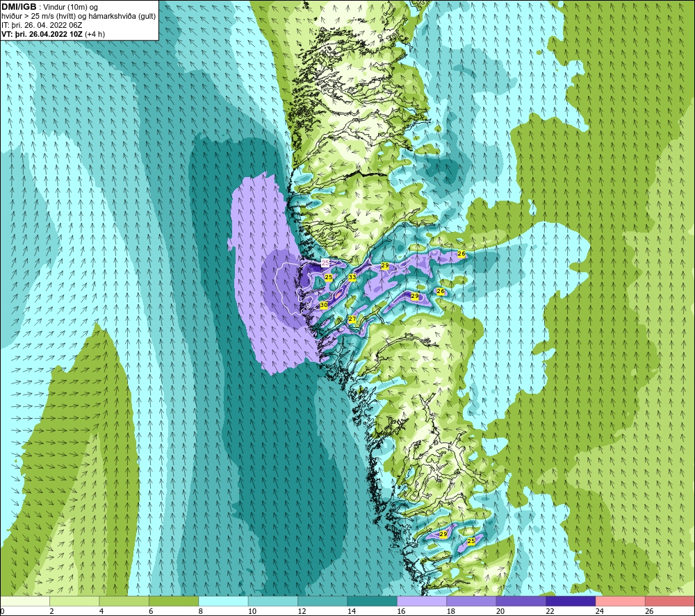Pick the 18–20 m/s medium purple legend swatch

pyautogui.click(x=472, y=601)
